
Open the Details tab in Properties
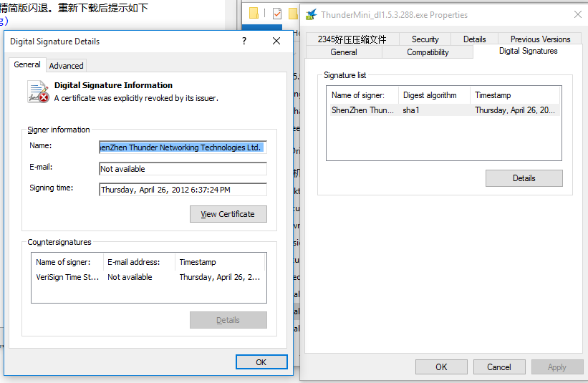pyautogui.click(x=474, y=39)
